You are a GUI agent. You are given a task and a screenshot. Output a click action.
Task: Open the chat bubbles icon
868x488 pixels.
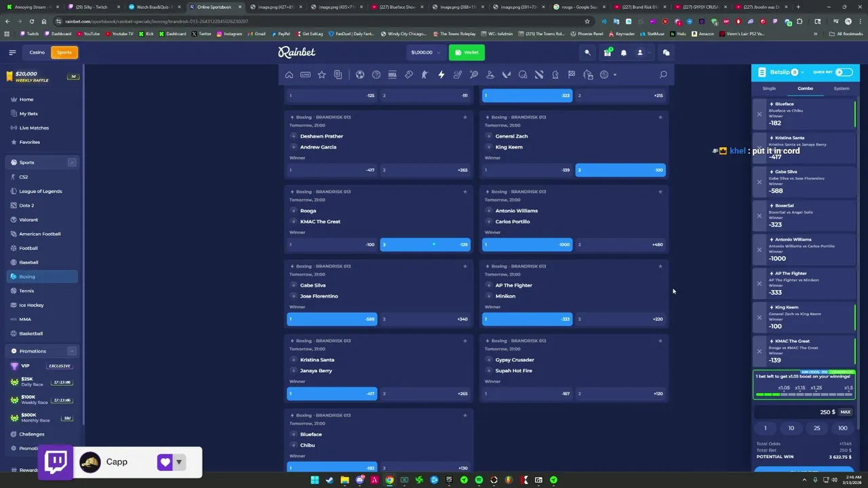point(666,52)
